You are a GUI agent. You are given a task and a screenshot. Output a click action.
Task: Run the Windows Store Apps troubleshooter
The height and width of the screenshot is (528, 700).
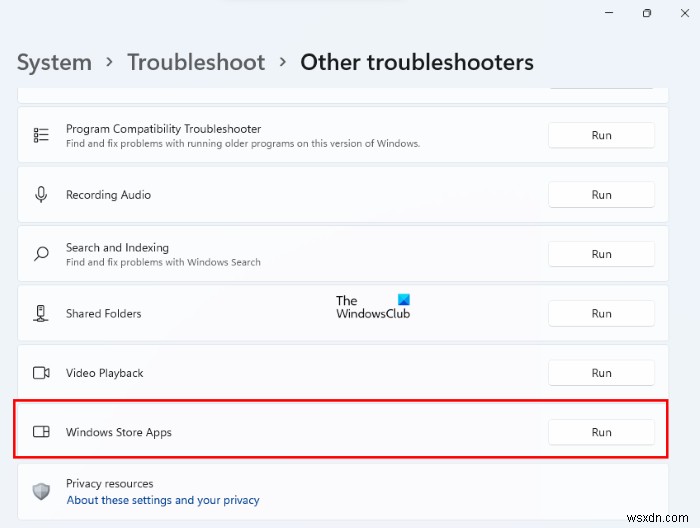coord(601,432)
